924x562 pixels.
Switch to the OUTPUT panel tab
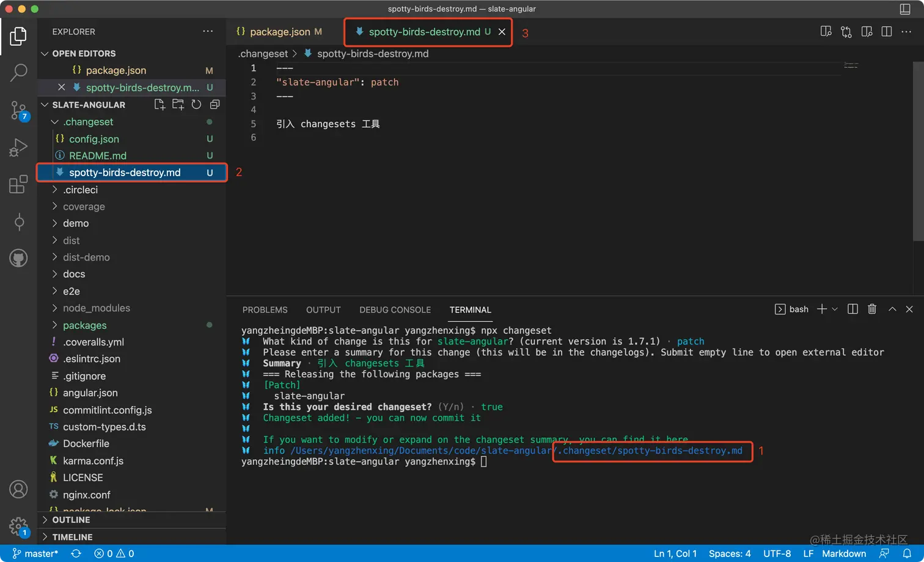coord(323,310)
